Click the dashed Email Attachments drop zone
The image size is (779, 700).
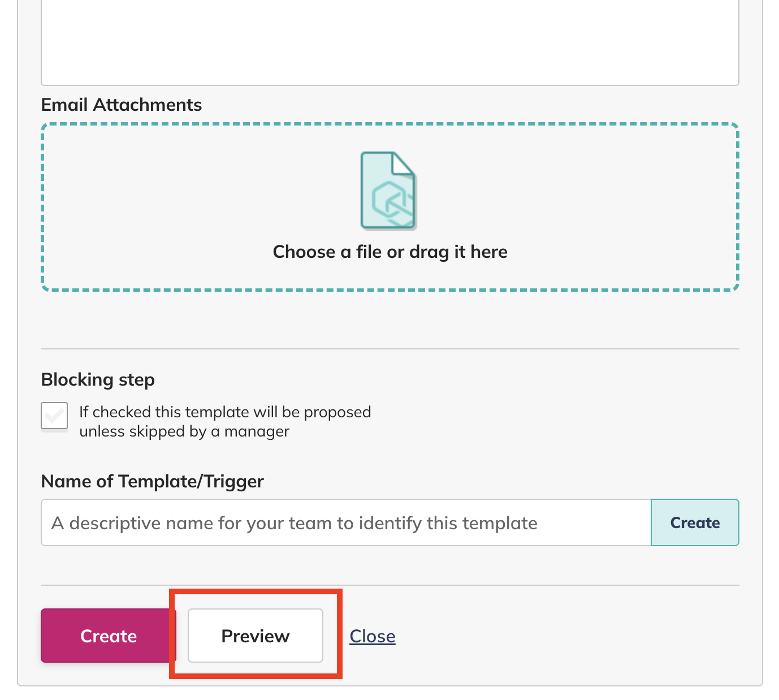coord(390,207)
